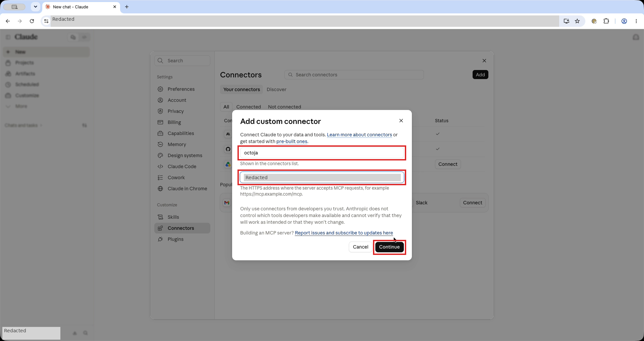Connect the Slack connector
The image size is (644, 341).
472,203
